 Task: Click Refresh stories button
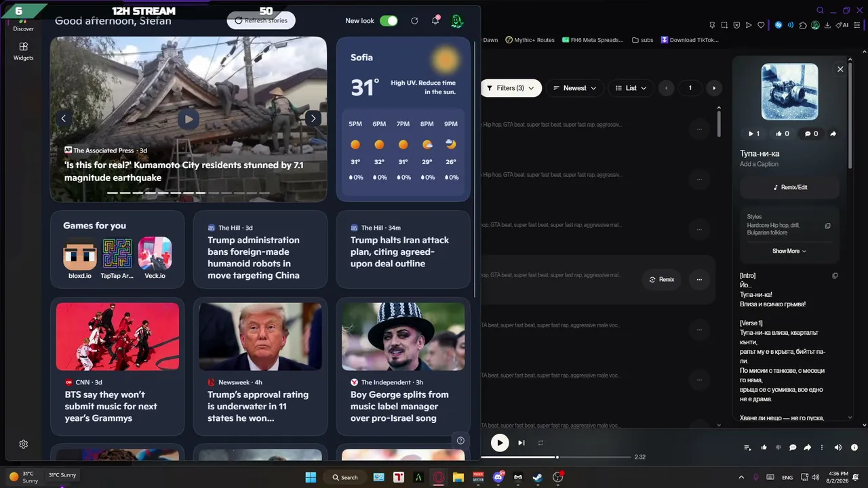(x=261, y=20)
